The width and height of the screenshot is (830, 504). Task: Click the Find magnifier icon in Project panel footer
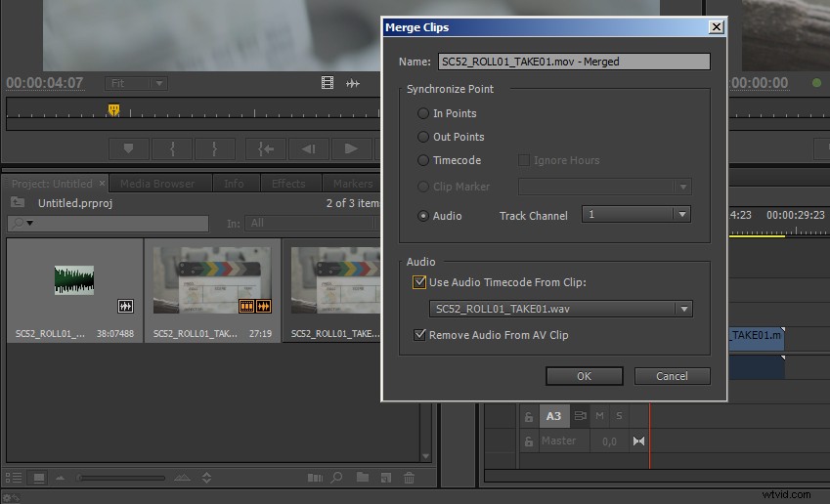pos(336,478)
